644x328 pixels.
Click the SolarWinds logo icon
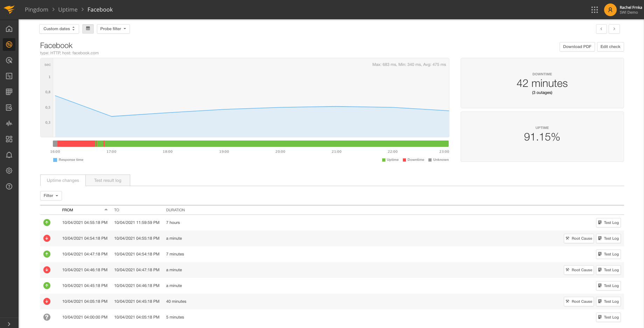tap(9, 9)
